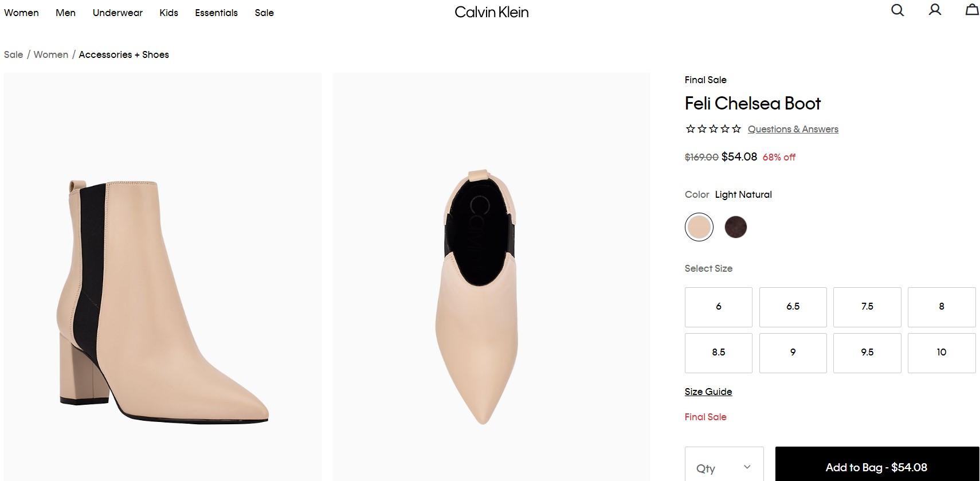Choose size 9.5
This screenshot has height=481, width=980.
pyautogui.click(x=867, y=353)
